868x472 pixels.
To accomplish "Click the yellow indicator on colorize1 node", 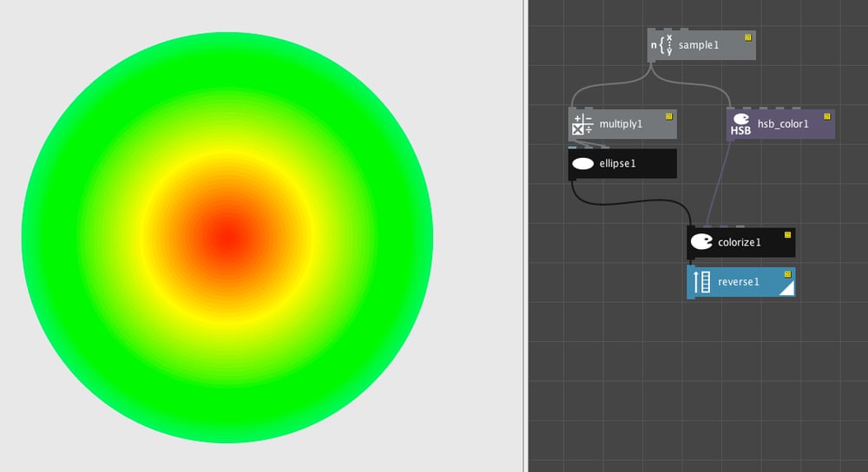I will pos(788,234).
